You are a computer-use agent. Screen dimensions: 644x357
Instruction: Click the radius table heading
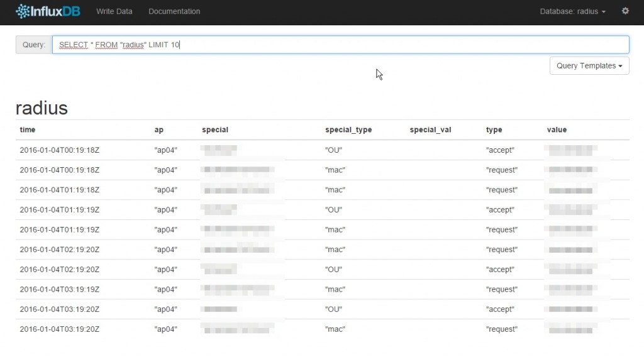(x=42, y=108)
